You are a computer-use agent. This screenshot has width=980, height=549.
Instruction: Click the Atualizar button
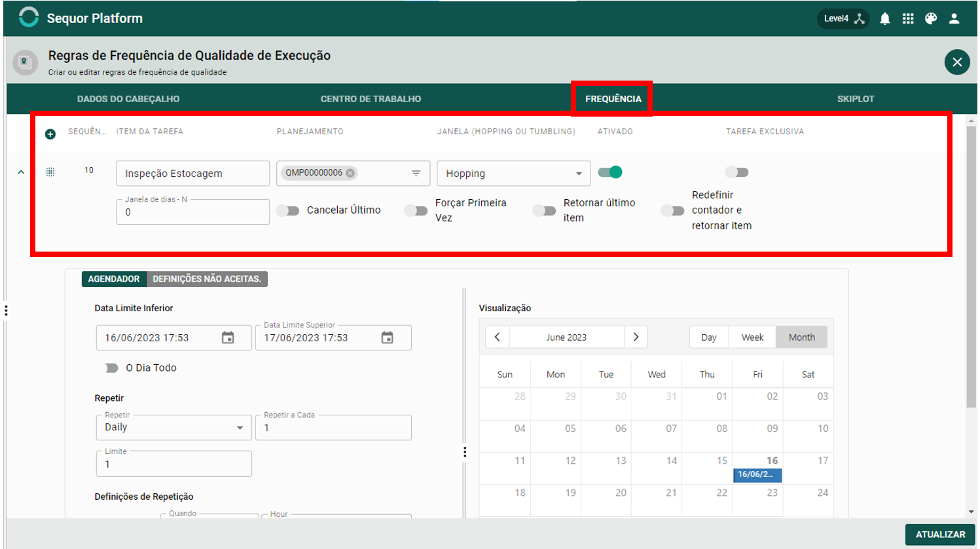[940, 535]
